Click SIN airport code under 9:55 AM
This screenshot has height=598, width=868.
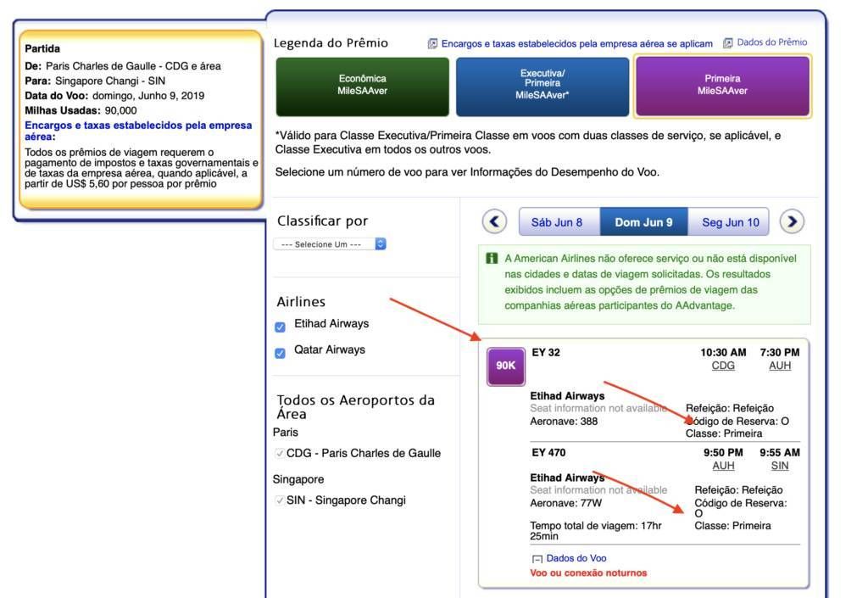[x=780, y=467]
